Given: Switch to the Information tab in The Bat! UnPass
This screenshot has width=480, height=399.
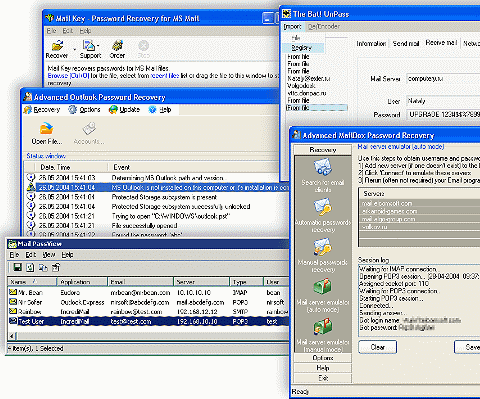Looking at the screenshot, I should (371, 44).
